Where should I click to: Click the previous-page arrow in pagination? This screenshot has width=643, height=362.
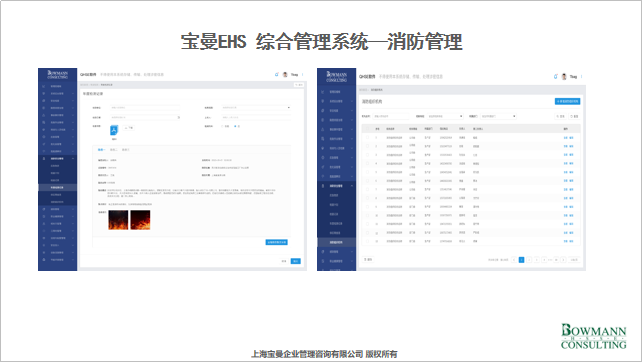point(514,260)
